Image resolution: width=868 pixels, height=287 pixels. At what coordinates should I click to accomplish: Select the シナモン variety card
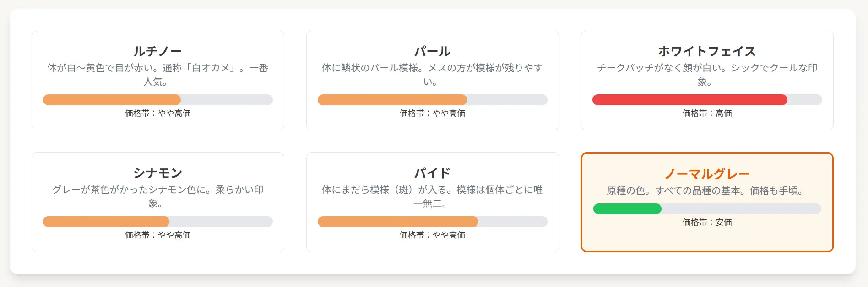[x=158, y=202]
